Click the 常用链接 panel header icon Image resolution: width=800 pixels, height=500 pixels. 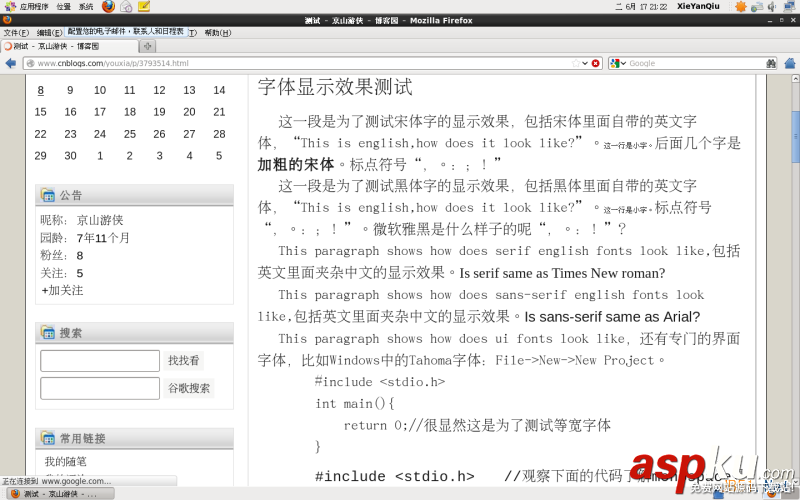pyautogui.click(x=48, y=438)
